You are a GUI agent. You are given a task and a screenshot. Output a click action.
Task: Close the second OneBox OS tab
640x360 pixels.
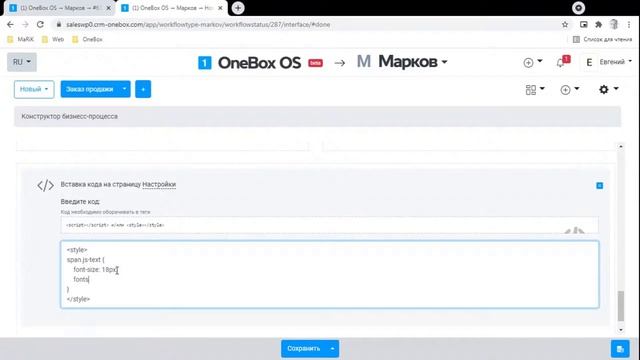(x=220, y=8)
